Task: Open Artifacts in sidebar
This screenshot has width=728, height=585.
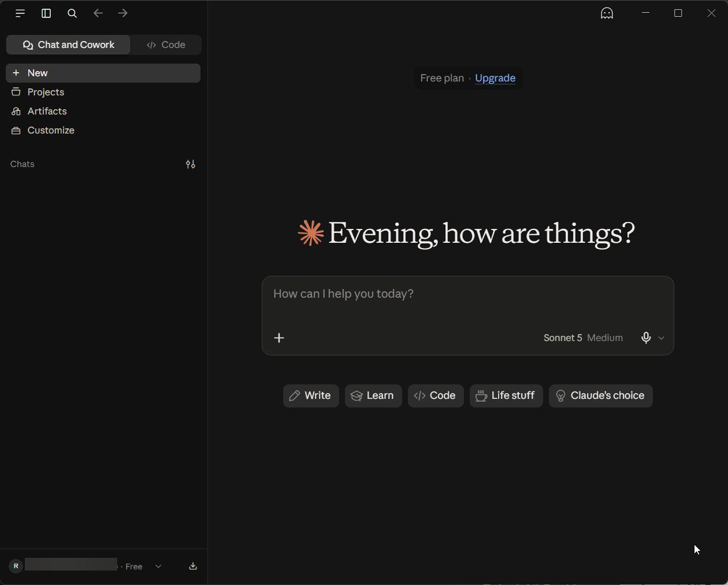Action: pos(103,111)
